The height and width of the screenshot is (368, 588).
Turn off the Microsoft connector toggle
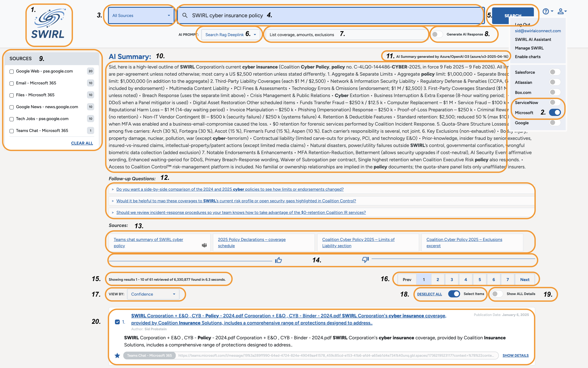click(555, 113)
